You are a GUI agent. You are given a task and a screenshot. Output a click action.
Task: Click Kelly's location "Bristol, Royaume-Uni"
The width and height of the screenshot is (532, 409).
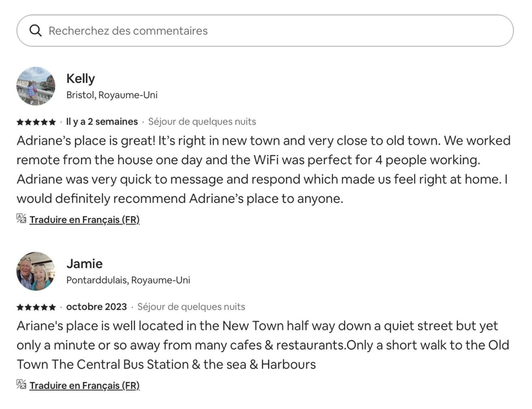pos(112,95)
